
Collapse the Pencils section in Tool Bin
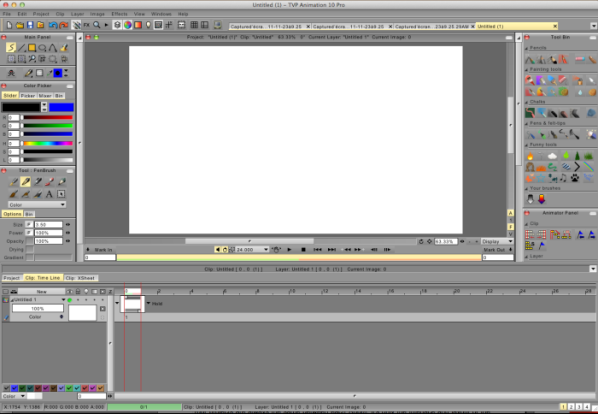(527, 48)
